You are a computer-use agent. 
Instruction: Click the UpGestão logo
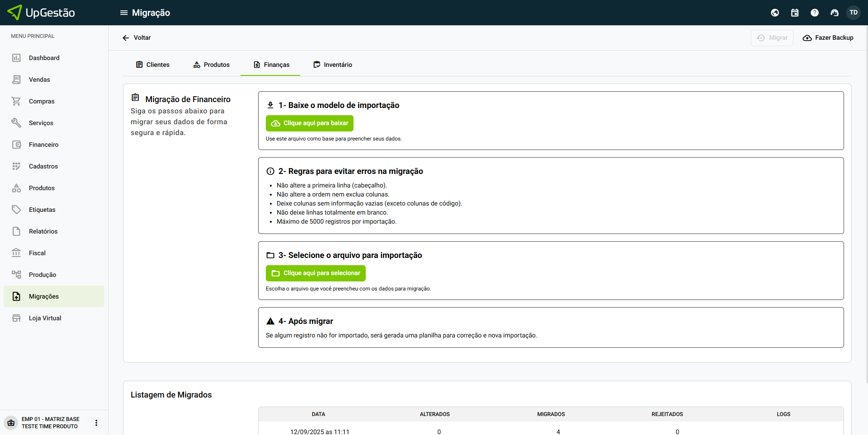(42, 13)
